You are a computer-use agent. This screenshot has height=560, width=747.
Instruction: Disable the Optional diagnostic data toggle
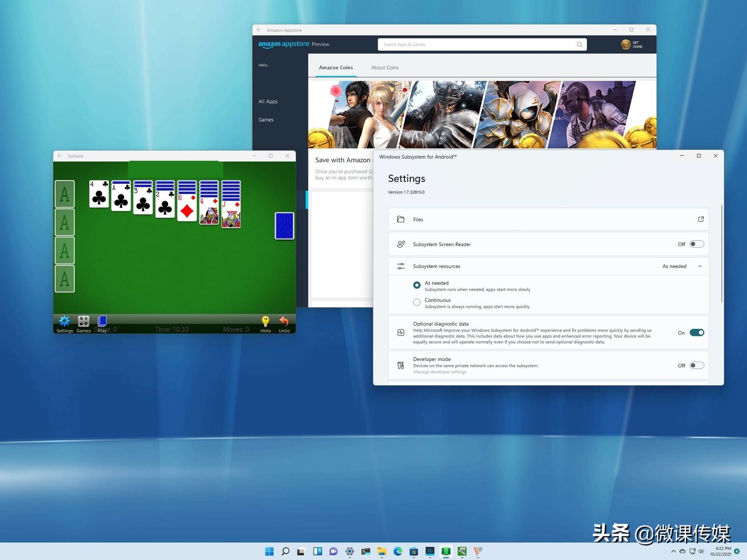(697, 332)
